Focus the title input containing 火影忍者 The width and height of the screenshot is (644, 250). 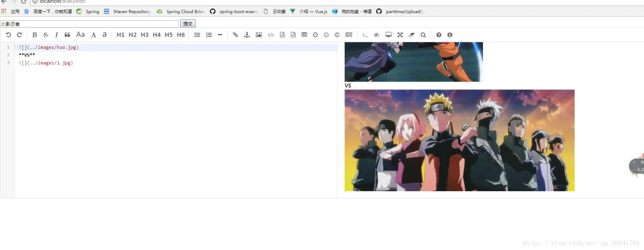pos(89,24)
